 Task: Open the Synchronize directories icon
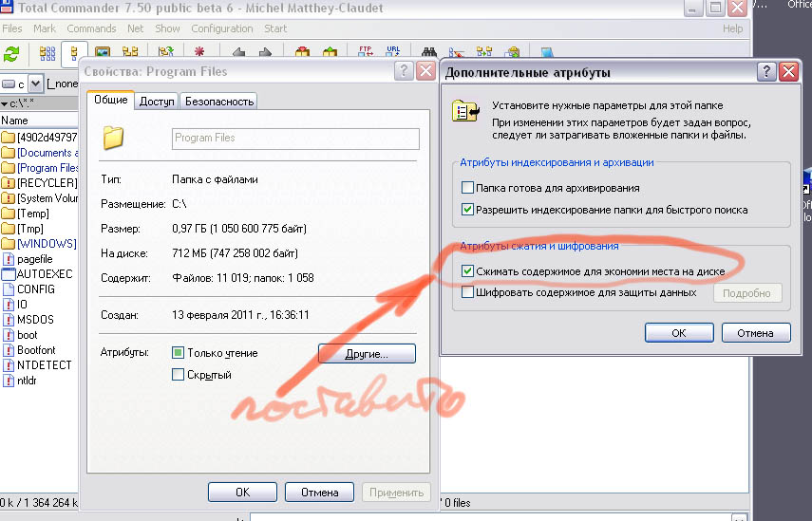[x=484, y=52]
